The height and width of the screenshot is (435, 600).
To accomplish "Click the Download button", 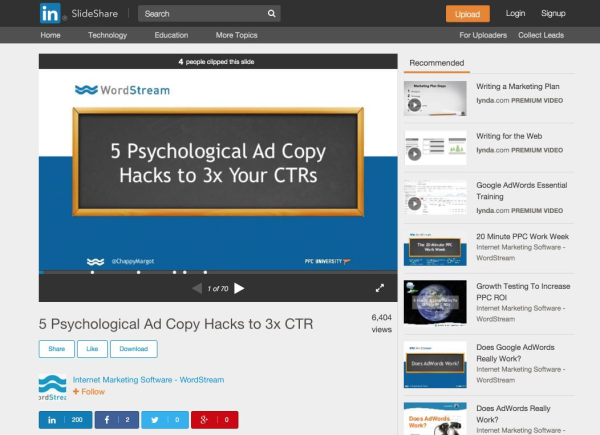I will coord(134,349).
